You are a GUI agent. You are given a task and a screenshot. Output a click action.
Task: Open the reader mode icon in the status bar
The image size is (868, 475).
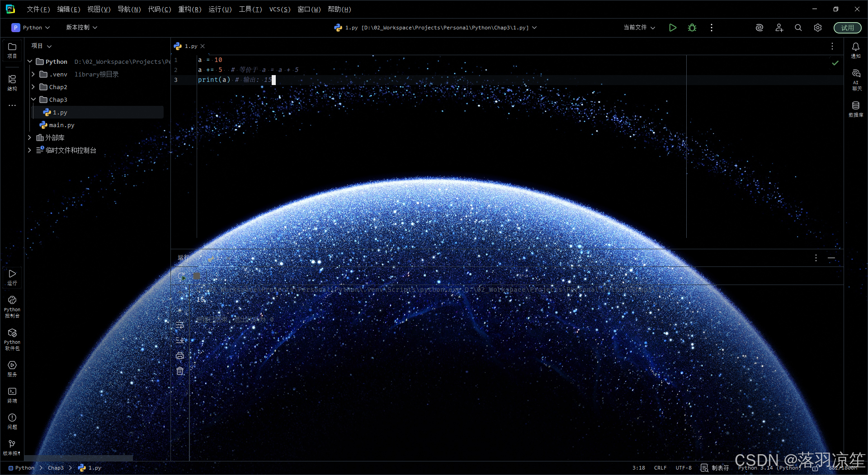(704, 468)
